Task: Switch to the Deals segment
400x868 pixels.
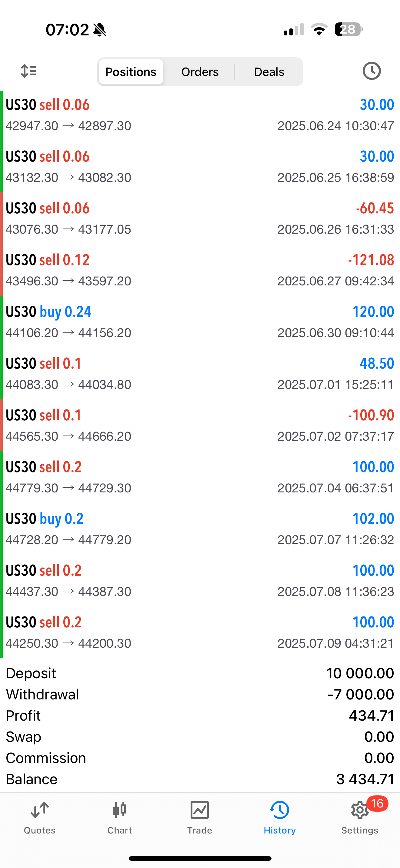Action: 269,72
